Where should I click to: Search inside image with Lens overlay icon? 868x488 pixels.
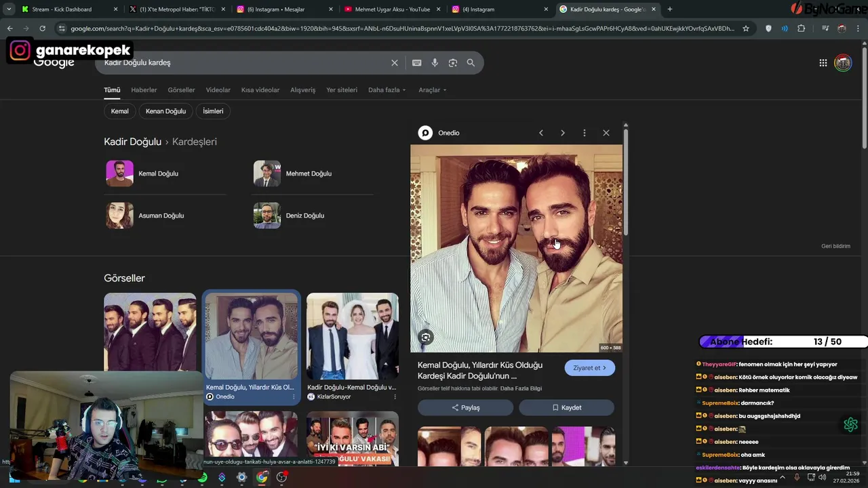click(x=426, y=337)
